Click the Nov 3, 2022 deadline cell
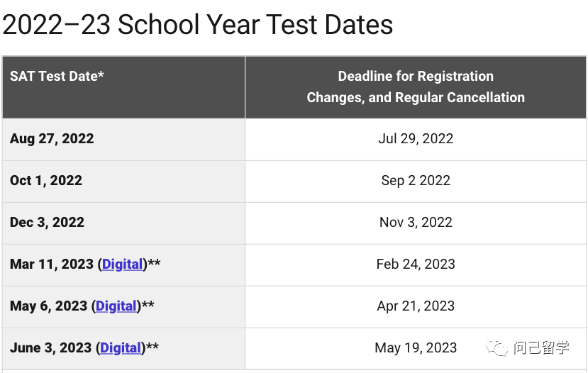Image resolution: width=588 pixels, height=373 pixels. pos(416,223)
